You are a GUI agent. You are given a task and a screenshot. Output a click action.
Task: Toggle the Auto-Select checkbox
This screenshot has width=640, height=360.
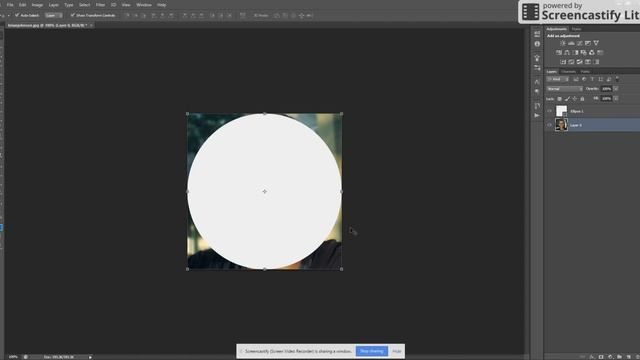[17, 15]
